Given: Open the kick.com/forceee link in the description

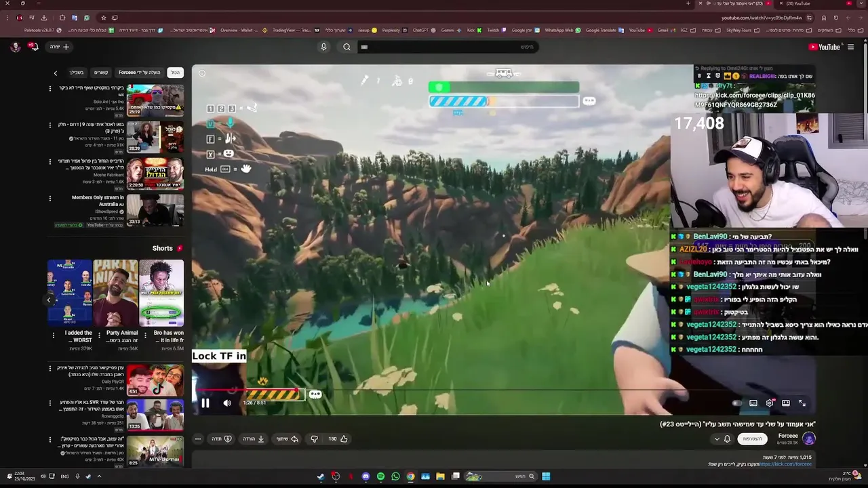Looking at the screenshot, I should click(785, 464).
